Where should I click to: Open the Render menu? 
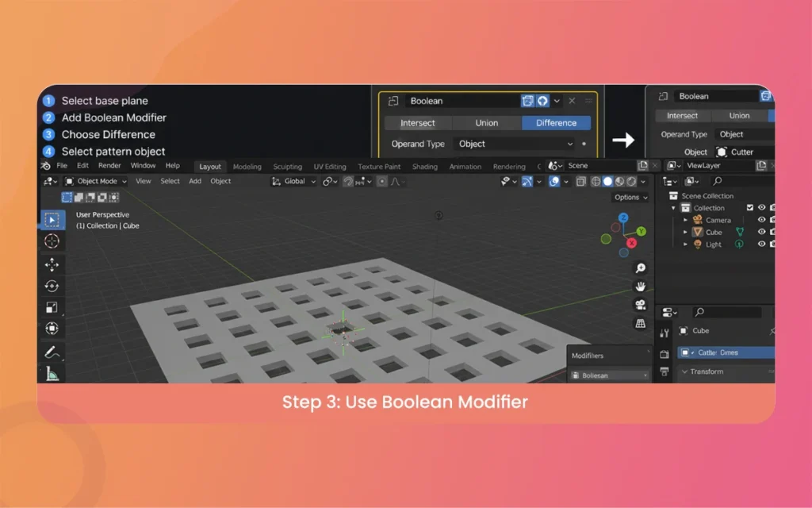pyautogui.click(x=109, y=166)
